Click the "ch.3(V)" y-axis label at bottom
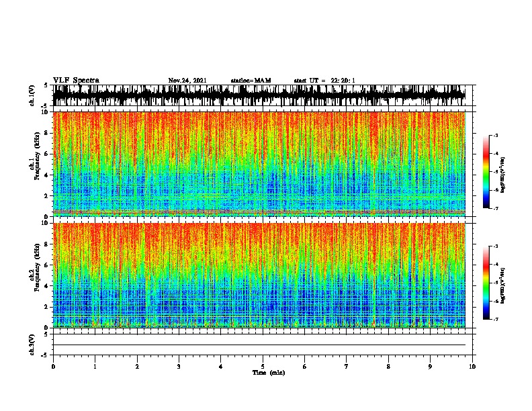The width and height of the screenshot is (532, 411). point(32,345)
